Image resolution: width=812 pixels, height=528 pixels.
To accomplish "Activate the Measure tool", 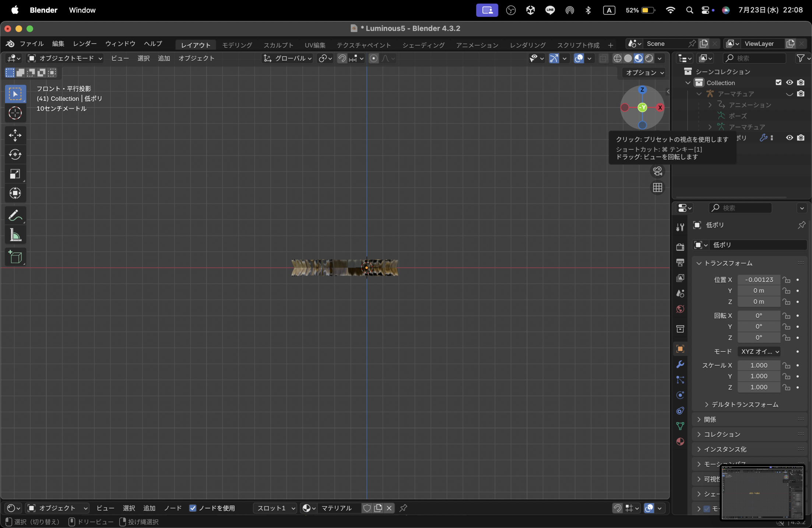I will click(x=15, y=235).
